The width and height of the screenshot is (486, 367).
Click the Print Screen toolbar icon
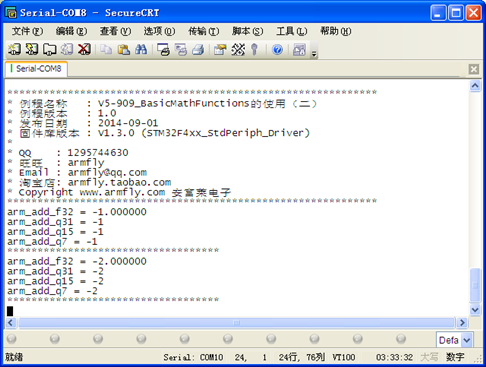[x=163, y=50]
